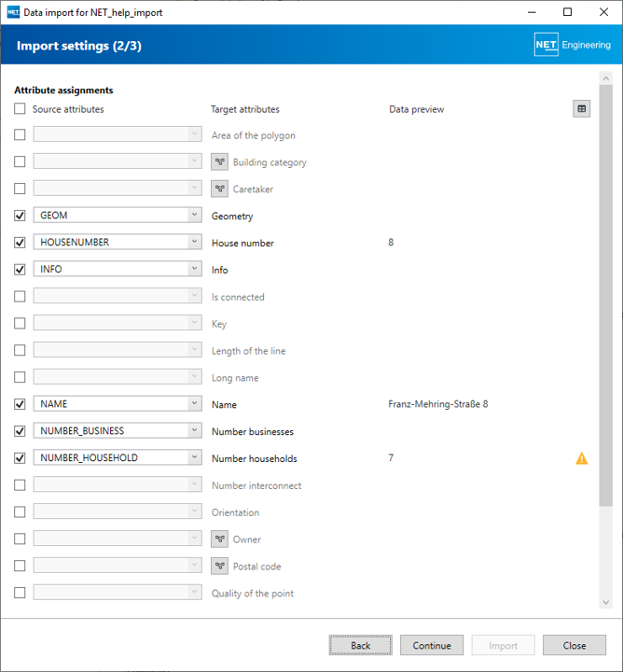Viewport: 623px width, 672px height.
Task: Click the data preview table icon
Action: (x=582, y=109)
